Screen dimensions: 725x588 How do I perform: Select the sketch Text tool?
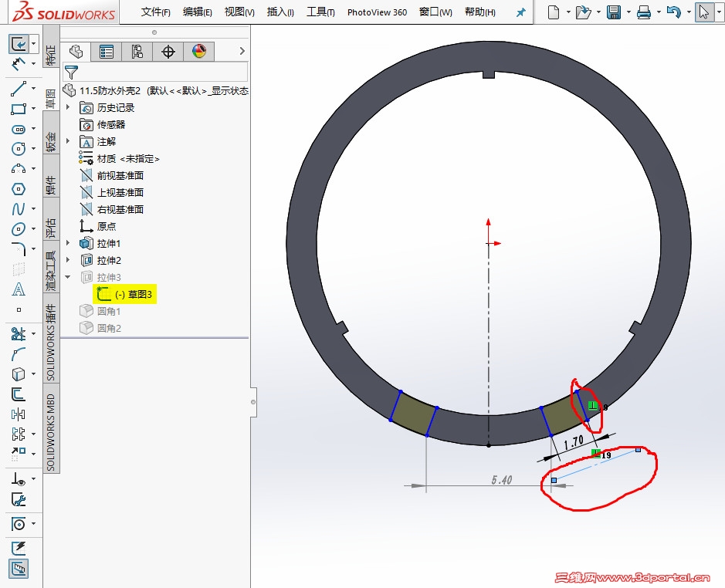coord(18,289)
